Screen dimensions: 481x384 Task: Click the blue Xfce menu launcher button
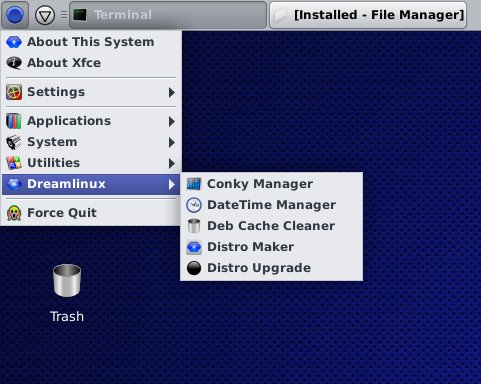tap(15, 15)
